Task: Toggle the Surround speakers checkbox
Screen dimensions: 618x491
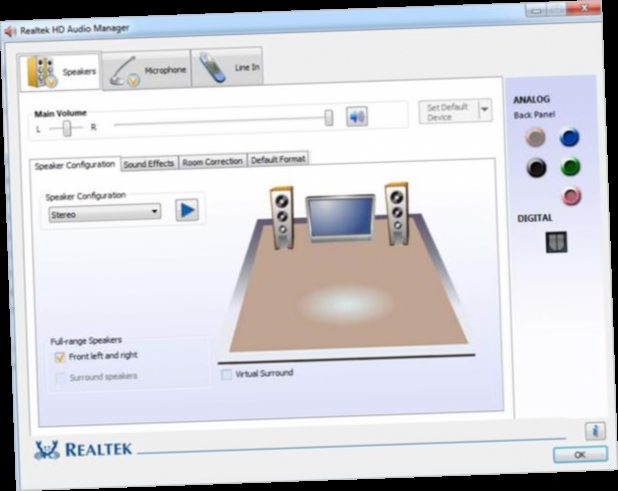Action: [x=60, y=378]
